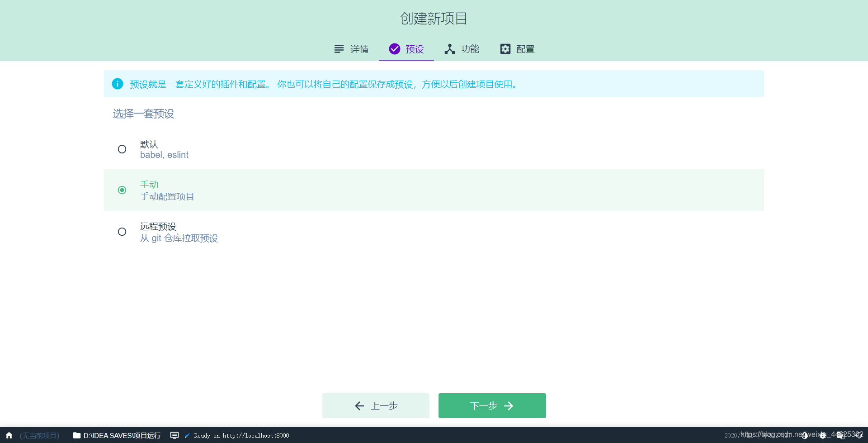Click the bug report icon in the status bar

823,435
